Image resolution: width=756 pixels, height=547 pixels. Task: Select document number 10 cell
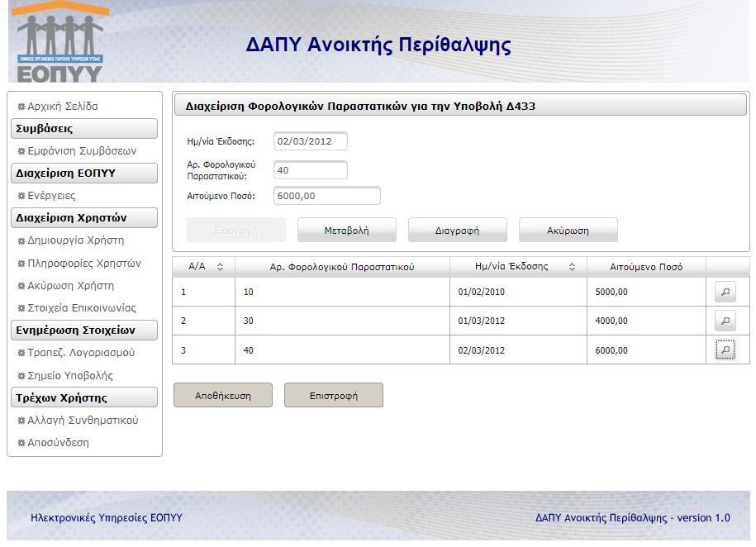(x=342, y=292)
